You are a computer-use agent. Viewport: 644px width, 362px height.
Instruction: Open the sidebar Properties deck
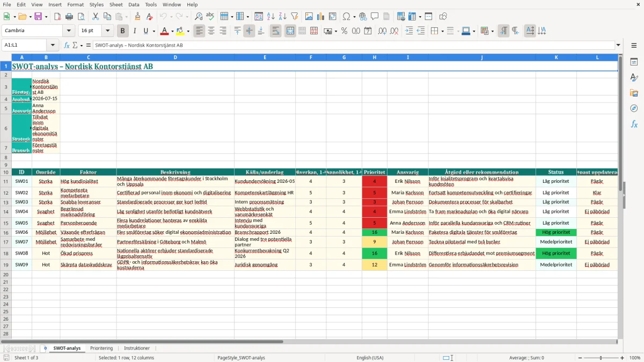point(634,62)
